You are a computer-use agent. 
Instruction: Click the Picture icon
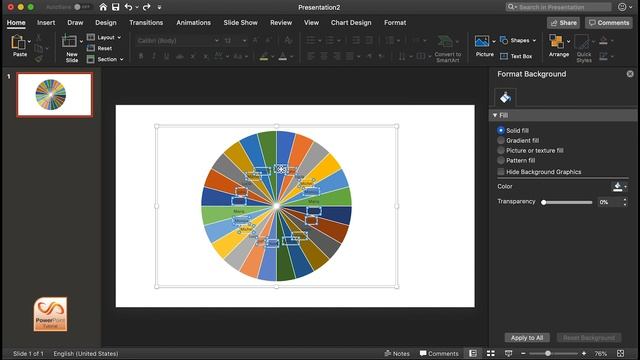(482, 41)
